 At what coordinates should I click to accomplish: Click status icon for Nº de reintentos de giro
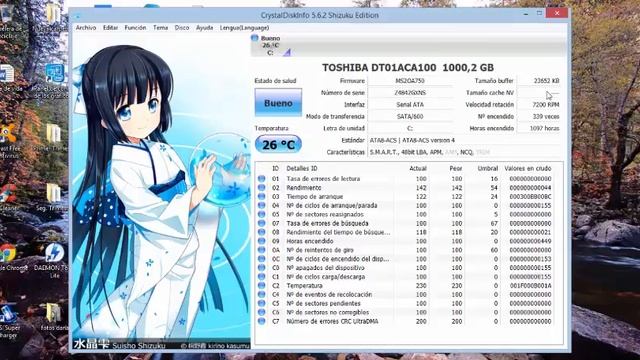click(x=262, y=250)
